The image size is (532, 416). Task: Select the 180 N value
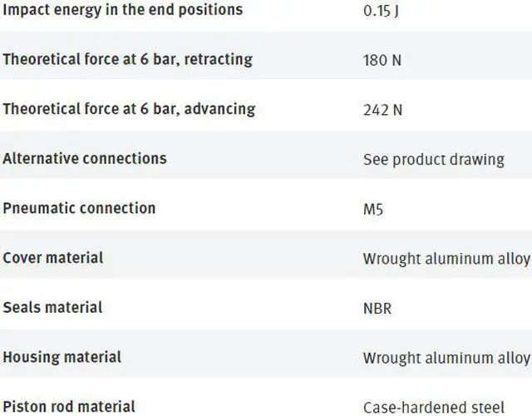tap(382, 61)
